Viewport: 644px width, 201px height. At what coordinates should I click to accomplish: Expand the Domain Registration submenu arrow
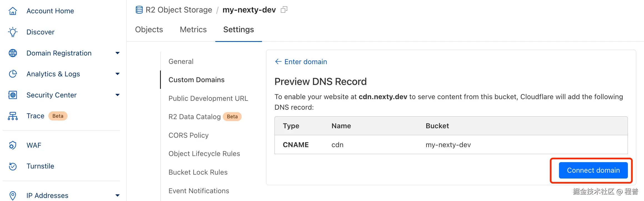(x=118, y=53)
